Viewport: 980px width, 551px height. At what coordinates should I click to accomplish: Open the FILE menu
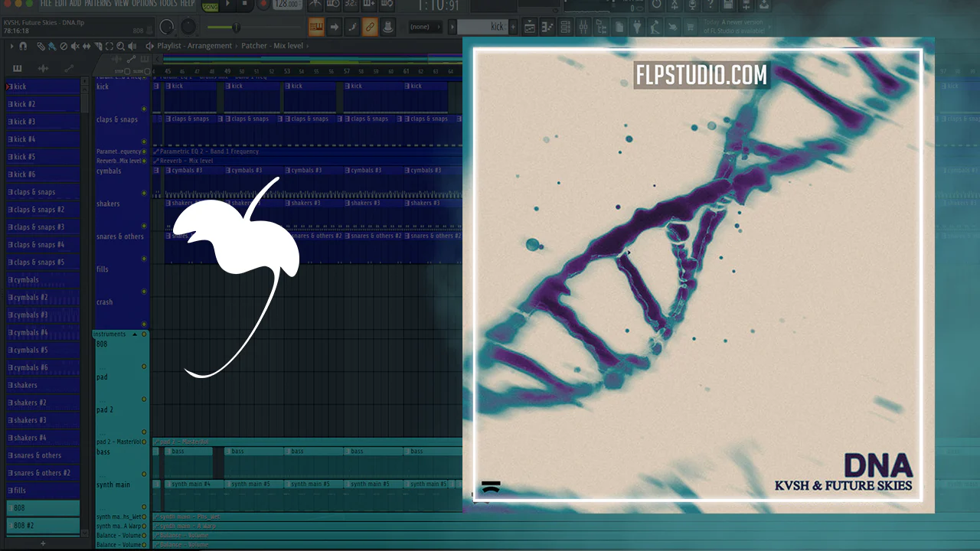click(47, 3)
